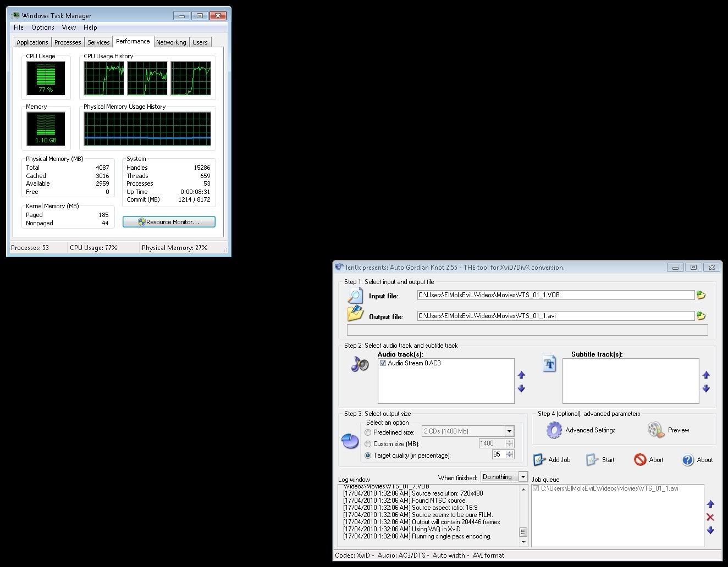Click the Add Job icon
The image size is (728, 567).
(x=539, y=460)
